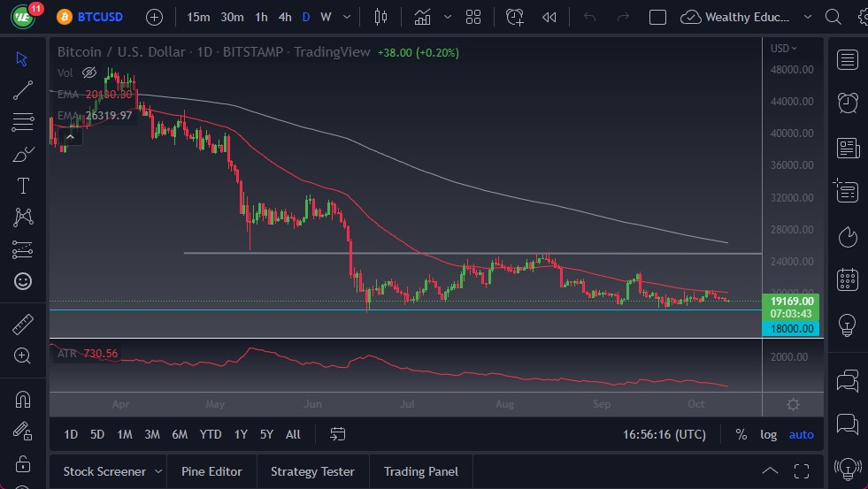This screenshot has height=489, width=868.
Task: Open the emoji icons tool
Action: click(23, 281)
